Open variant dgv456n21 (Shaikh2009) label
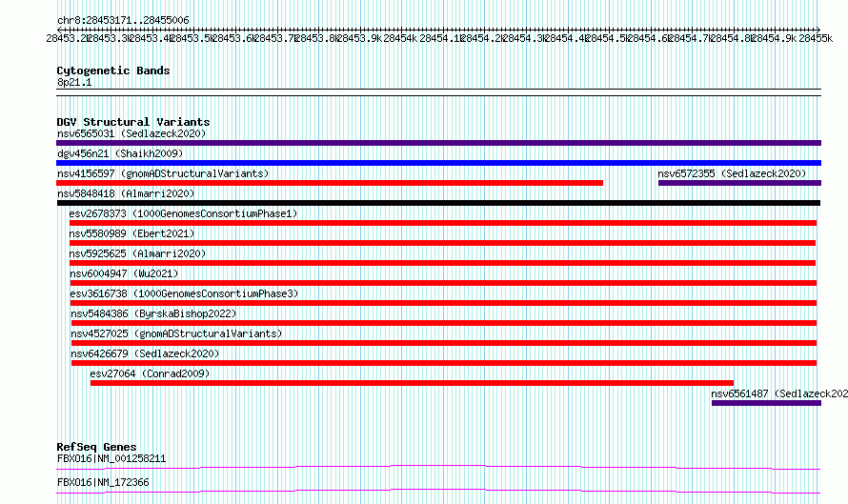 point(120,153)
